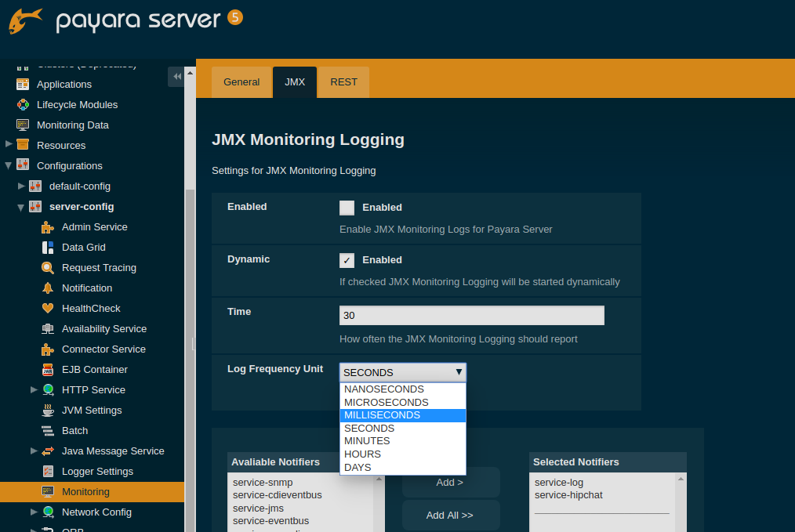Select service-jms in Available Notifiers
This screenshot has height=532, width=795.
tap(258, 508)
